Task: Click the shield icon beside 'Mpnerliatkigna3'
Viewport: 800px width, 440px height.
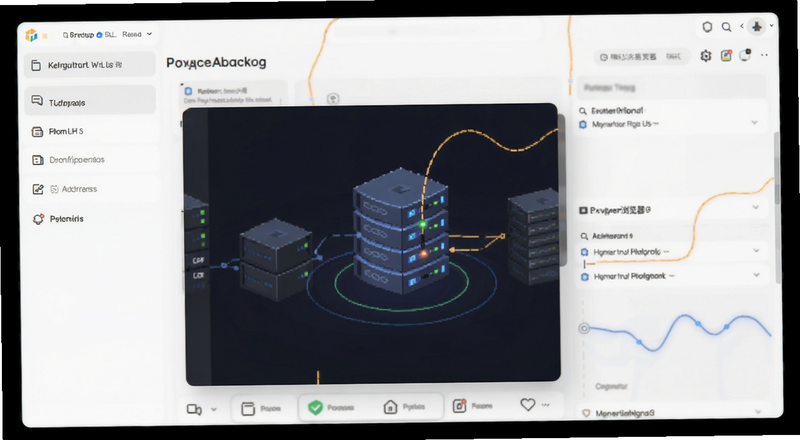Action: pos(586,413)
